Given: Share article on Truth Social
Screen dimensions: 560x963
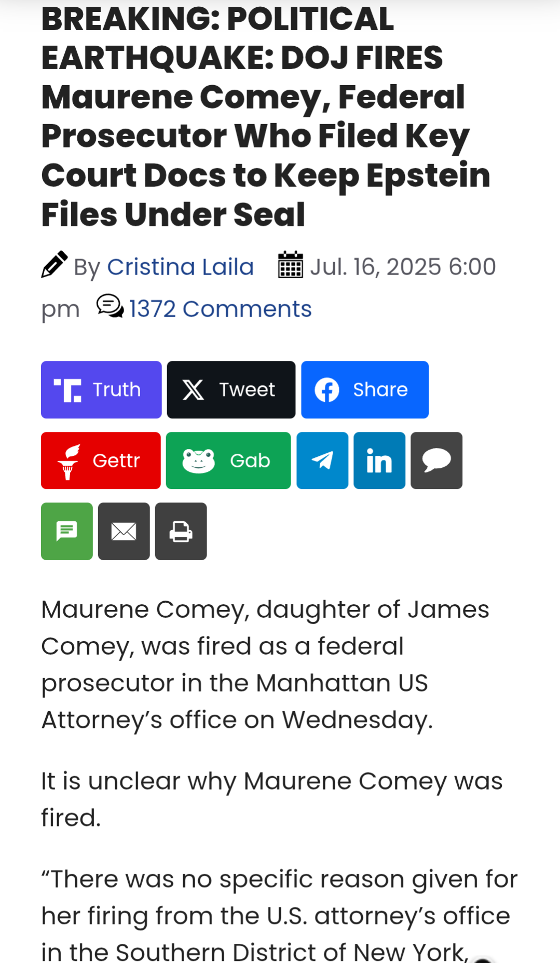Looking at the screenshot, I should pyautogui.click(x=101, y=389).
